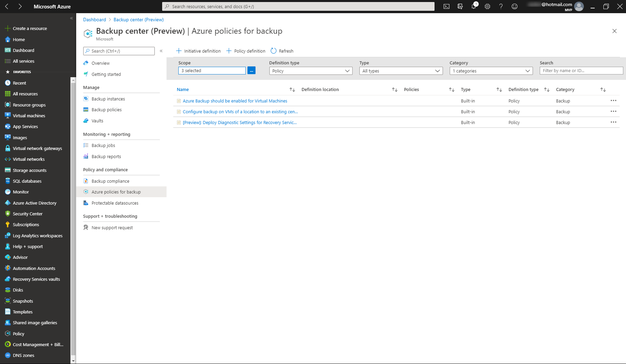Add a new Initiative definition
This screenshot has height=364, width=626.
[x=198, y=51]
